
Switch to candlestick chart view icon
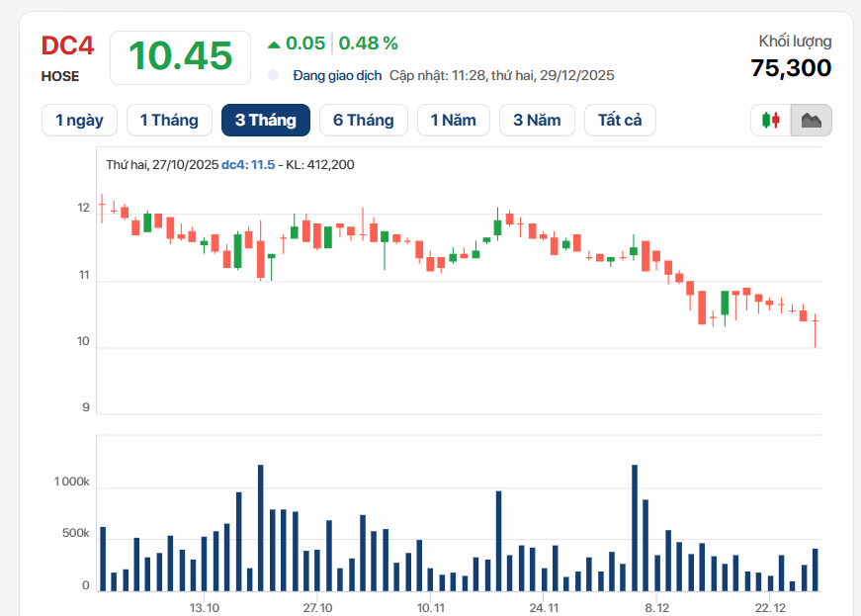click(x=771, y=121)
